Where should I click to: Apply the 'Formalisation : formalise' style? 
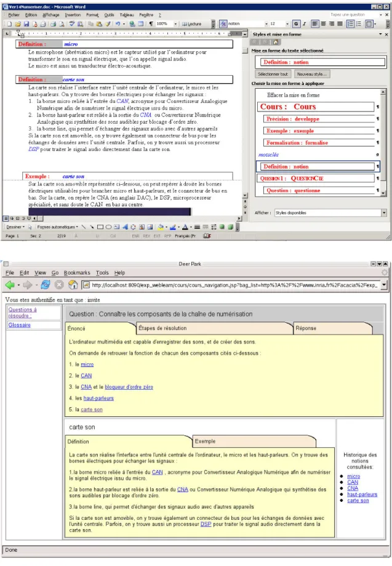tap(319, 143)
